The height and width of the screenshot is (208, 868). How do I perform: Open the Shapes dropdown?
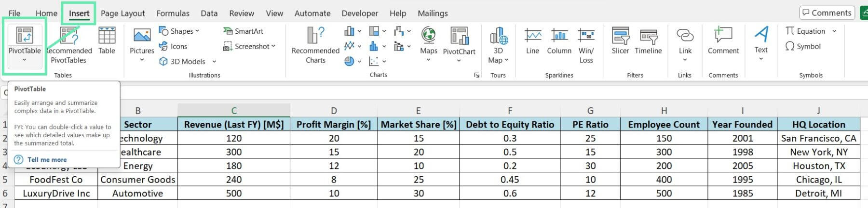197,31
